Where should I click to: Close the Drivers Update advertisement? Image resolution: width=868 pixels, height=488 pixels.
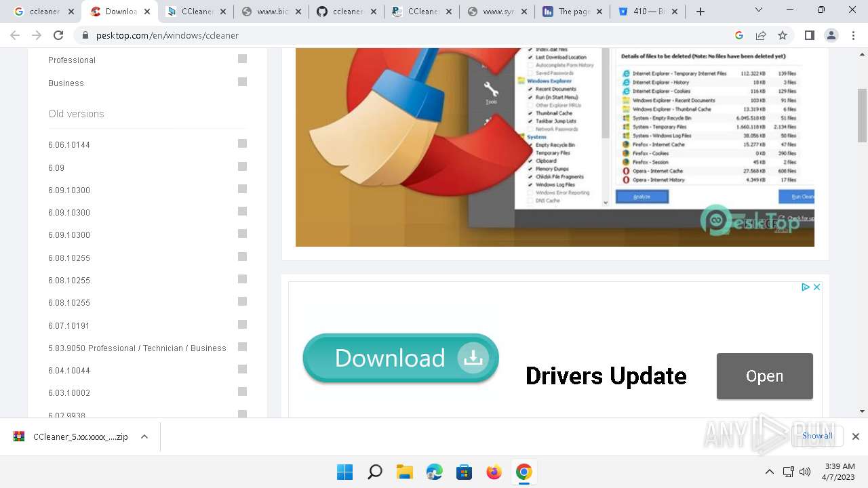point(816,287)
